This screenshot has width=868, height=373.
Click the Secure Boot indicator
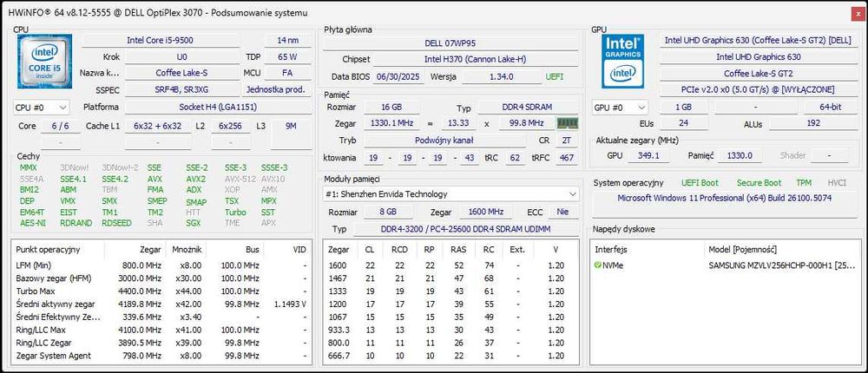pyautogui.click(x=759, y=183)
